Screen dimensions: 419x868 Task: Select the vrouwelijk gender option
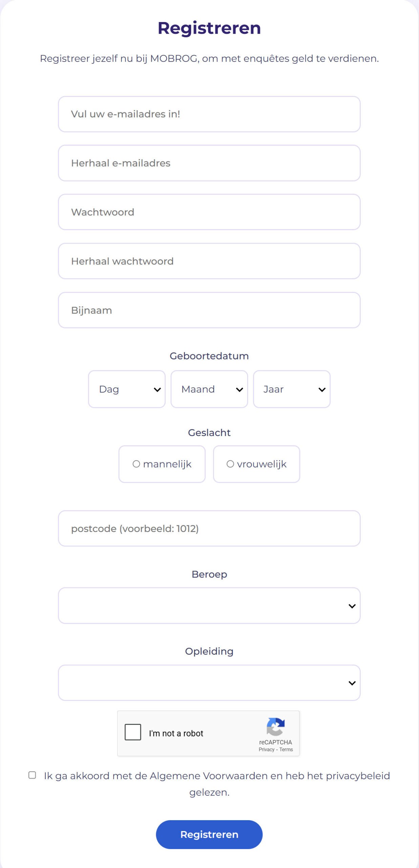pyautogui.click(x=256, y=464)
